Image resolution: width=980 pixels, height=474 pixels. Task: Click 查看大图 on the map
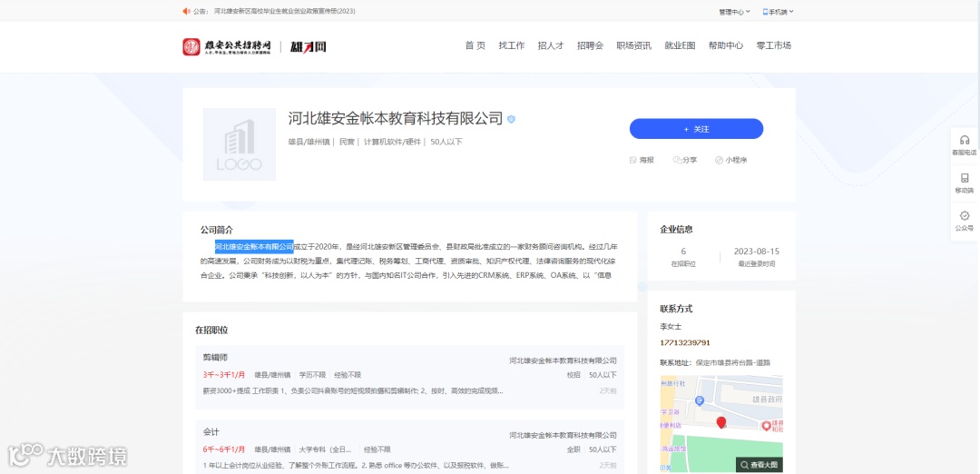pos(759,465)
